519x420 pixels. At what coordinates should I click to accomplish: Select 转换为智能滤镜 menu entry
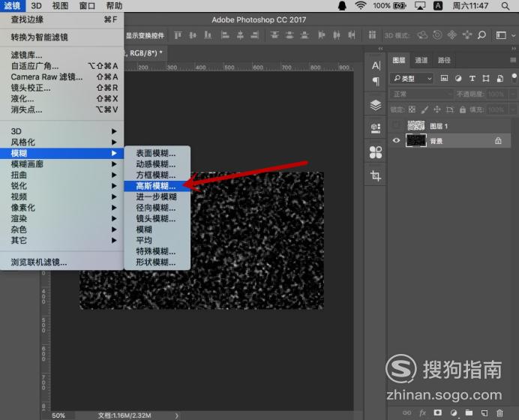coord(62,37)
